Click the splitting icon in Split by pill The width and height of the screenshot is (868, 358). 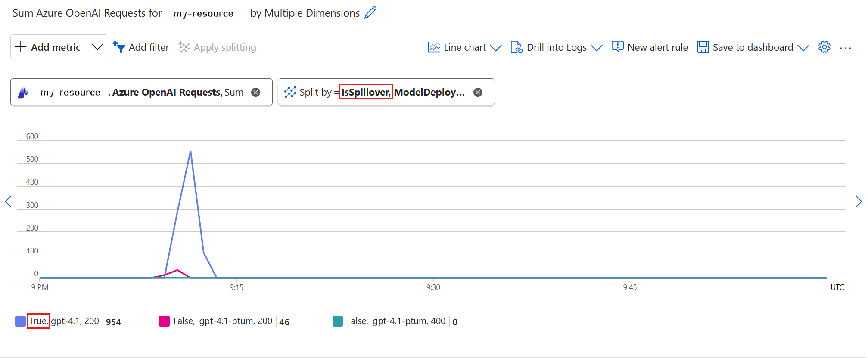click(x=290, y=92)
